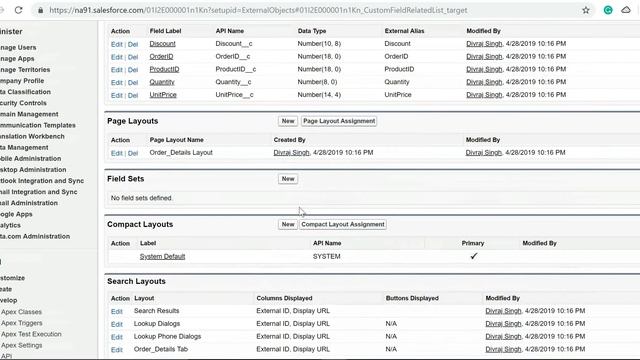The height and width of the screenshot is (360, 640).
Task: Open System Default compact layout
Action: tap(162, 256)
